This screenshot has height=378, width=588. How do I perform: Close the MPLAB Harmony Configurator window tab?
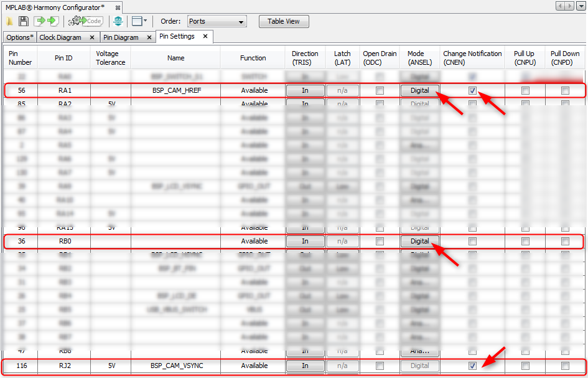point(118,7)
